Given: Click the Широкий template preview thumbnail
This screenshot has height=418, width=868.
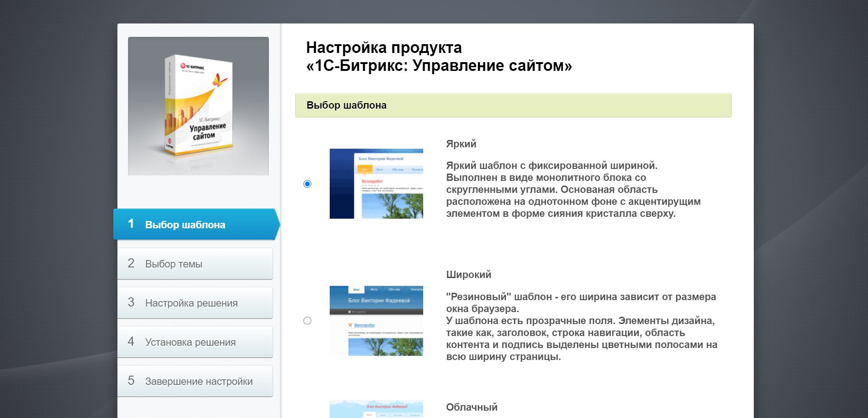Looking at the screenshot, I should click(376, 321).
